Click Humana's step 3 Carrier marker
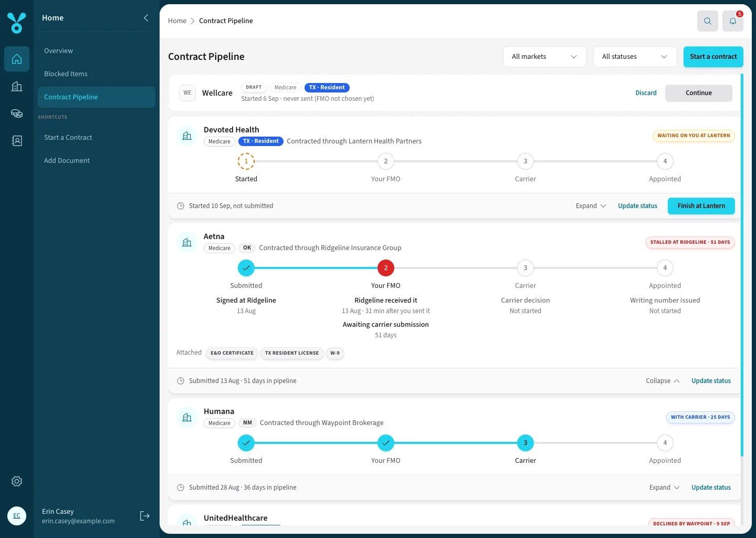Viewport: 756px width, 538px height. point(526,443)
